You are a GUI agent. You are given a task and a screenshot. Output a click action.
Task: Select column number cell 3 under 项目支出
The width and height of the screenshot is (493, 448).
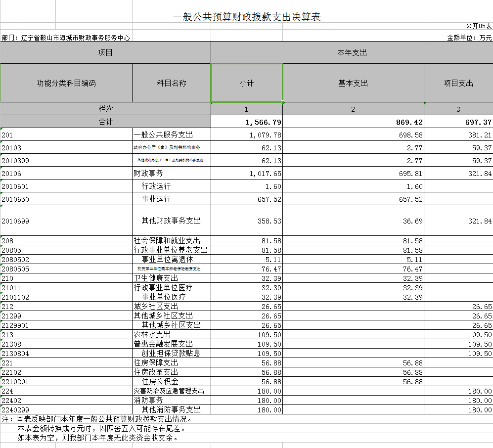pos(458,109)
